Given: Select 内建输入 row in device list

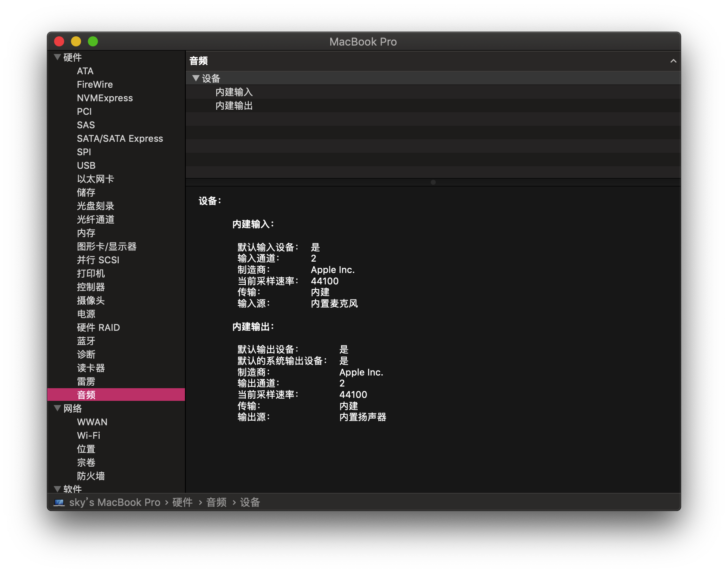Looking at the screenshot, I should point(433,92).
